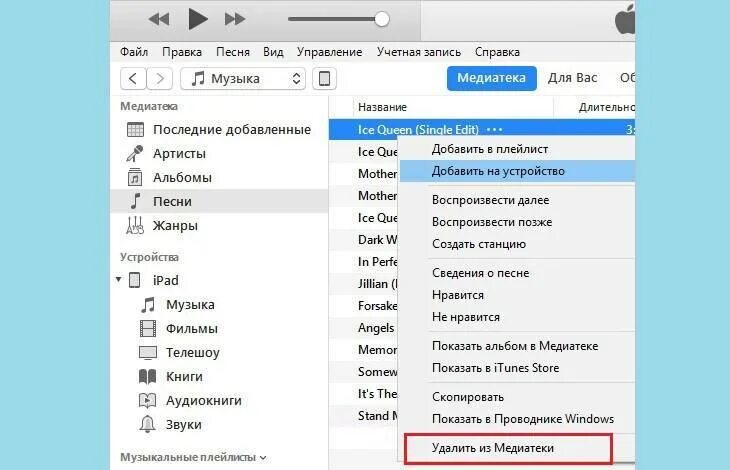Choose Показать в Проводнике Windows
This screenshot has height=470, width=730.
click(x=523, y=419)
